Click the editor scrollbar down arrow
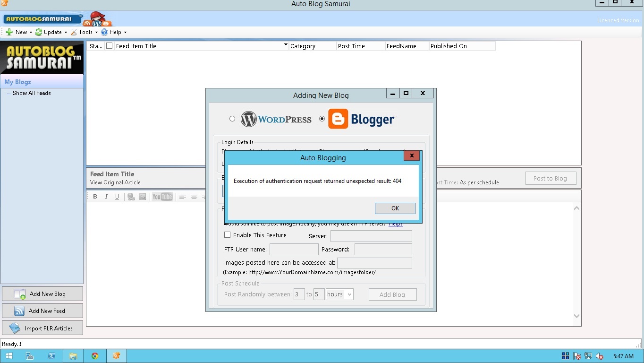 [576, 316]
